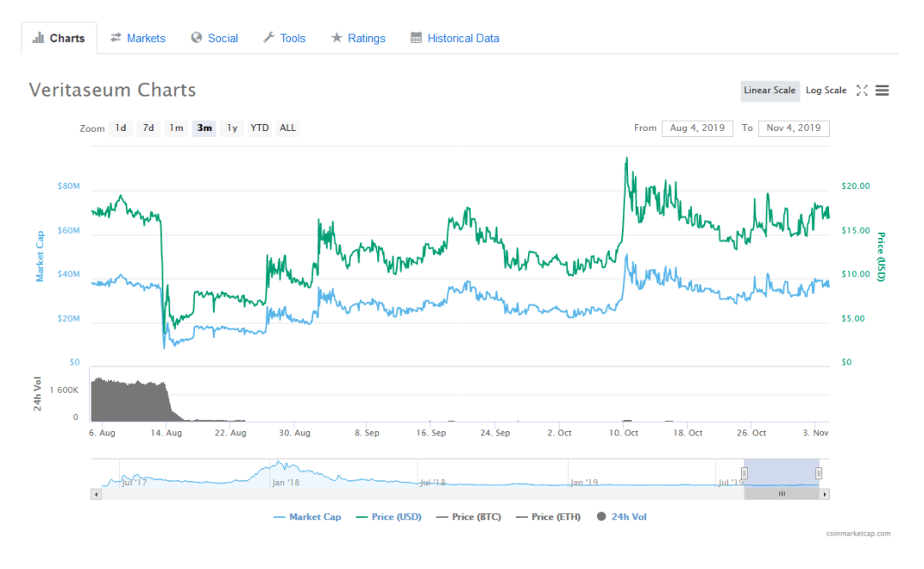Click the wrench icon beside Tools
The height and width of the screenshot is (569, 924).
[269, 38]
